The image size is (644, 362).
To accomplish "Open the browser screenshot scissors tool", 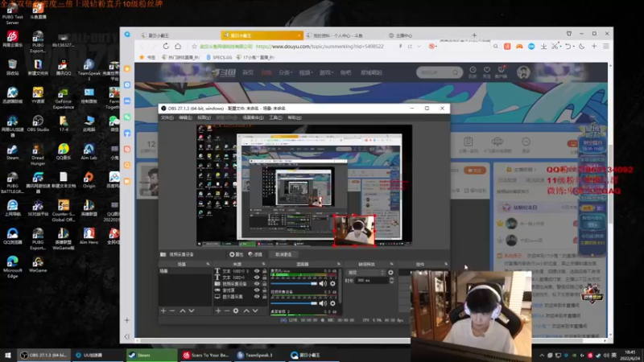I will pyautogui.click(x=555, y=47).
